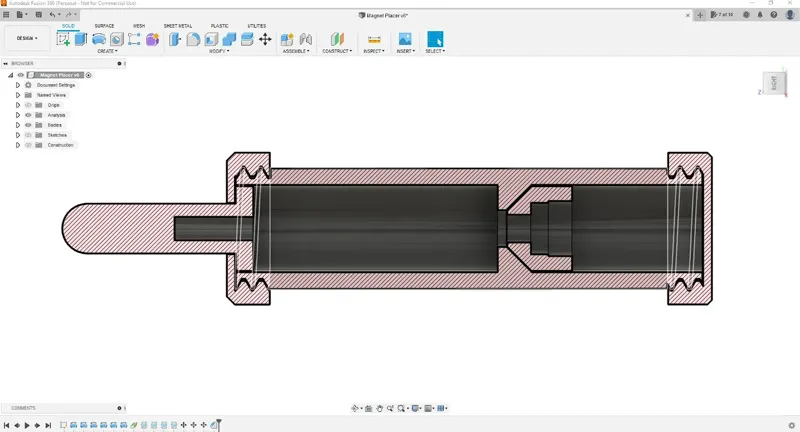The width and height of the screenshot is (800, 432).
Task: Click the Look At icon
Action: pos(368,409)
